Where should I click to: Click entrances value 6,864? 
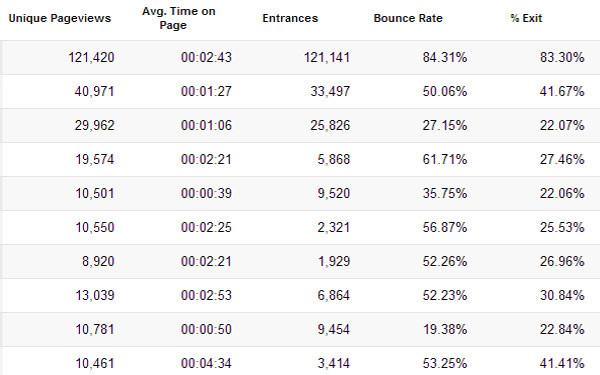[333, 296]
